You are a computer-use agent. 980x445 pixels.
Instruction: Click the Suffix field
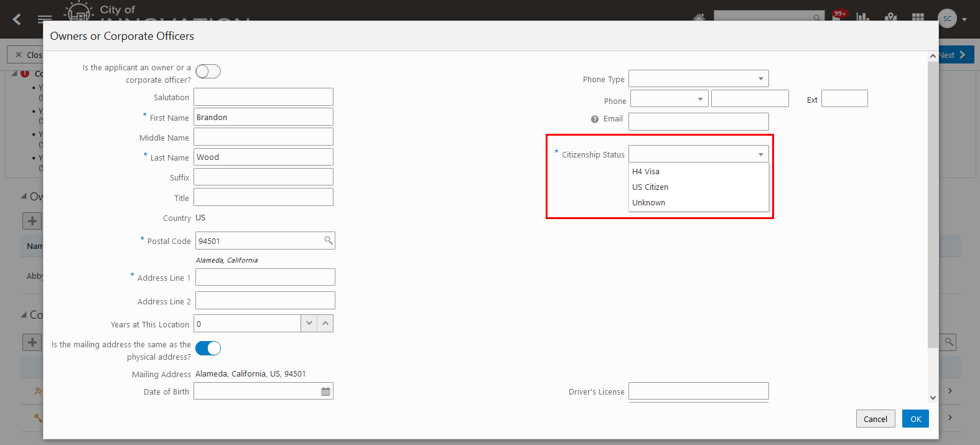pos(263,177)
